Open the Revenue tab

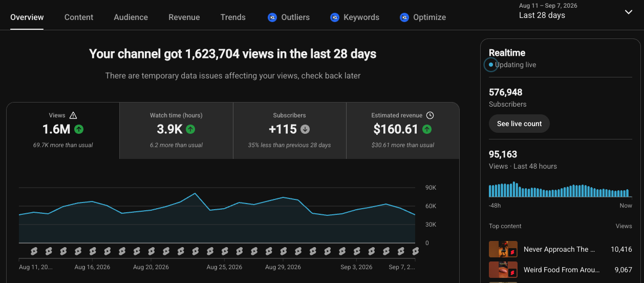click(x=184, y=17)
